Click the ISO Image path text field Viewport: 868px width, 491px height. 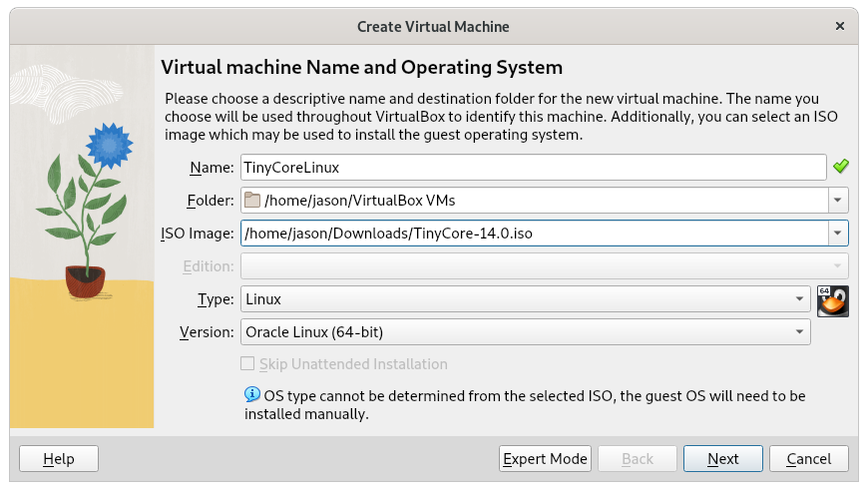pos(535,234)
